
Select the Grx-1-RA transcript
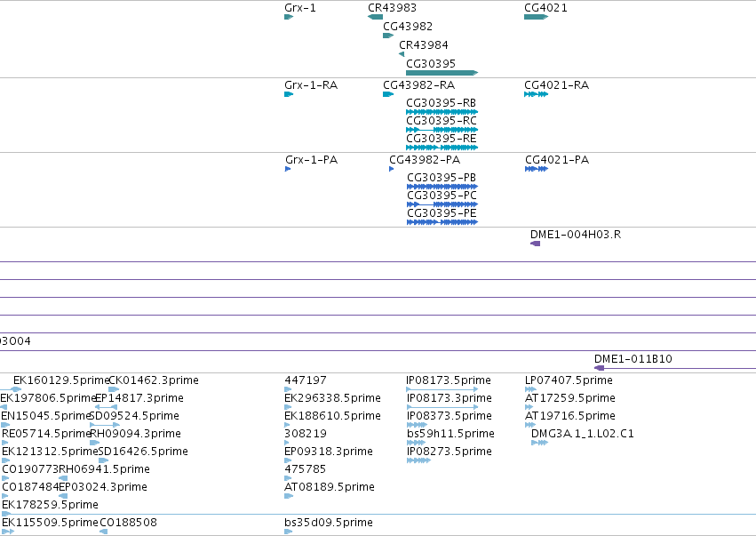click(x=289, y=94)
